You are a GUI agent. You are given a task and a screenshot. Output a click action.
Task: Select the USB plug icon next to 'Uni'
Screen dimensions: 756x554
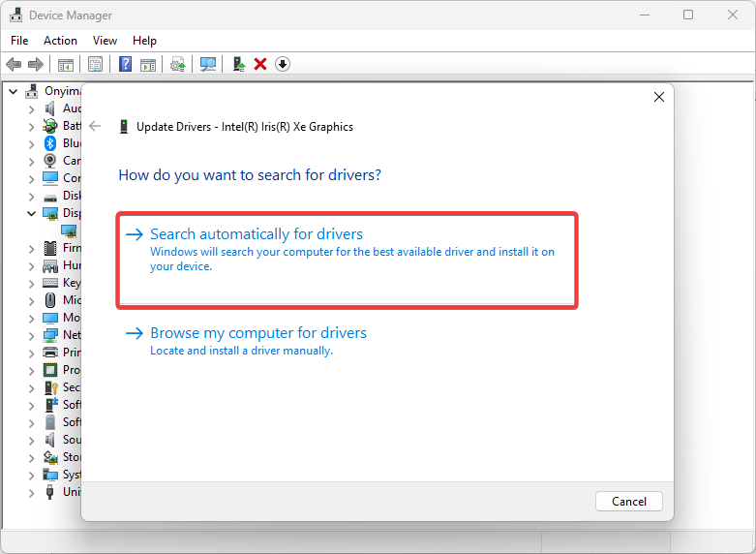click(49, 492)
